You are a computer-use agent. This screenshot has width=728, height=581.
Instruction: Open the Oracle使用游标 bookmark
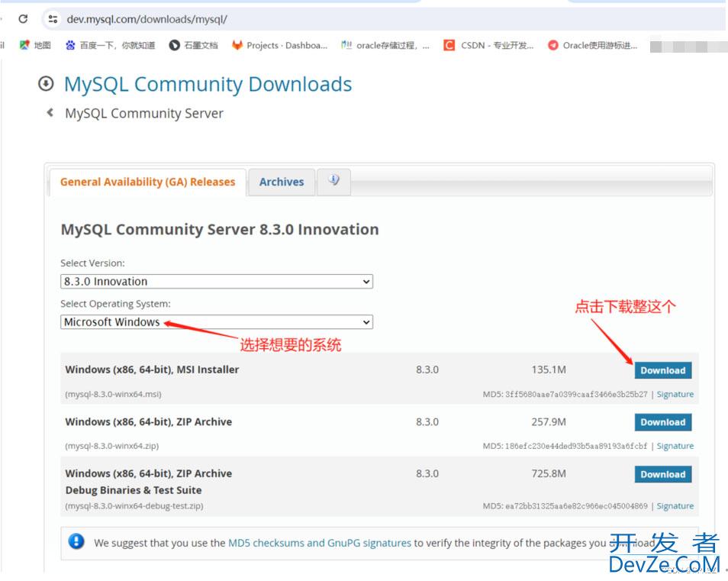pyautogui.click(x=592, y=45)
